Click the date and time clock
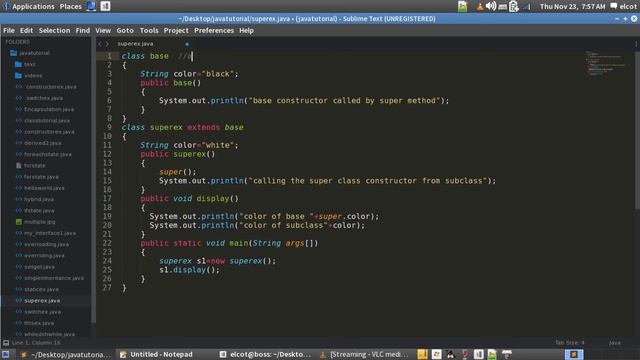640x360 pixels. [572, 7]
